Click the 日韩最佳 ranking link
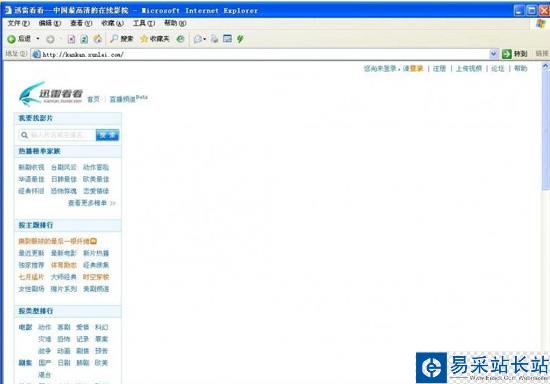Screen dimensions: 550x384 (x=63, y=179)
